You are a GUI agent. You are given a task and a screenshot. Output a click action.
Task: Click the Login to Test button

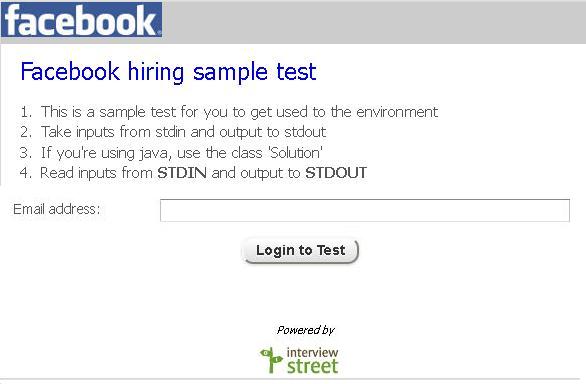point(300,251)
